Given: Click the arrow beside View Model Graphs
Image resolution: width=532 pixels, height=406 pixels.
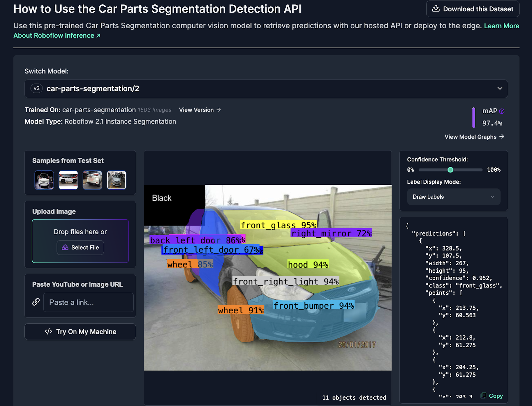Looking at the screenshot, I should (x=502, y=137).
